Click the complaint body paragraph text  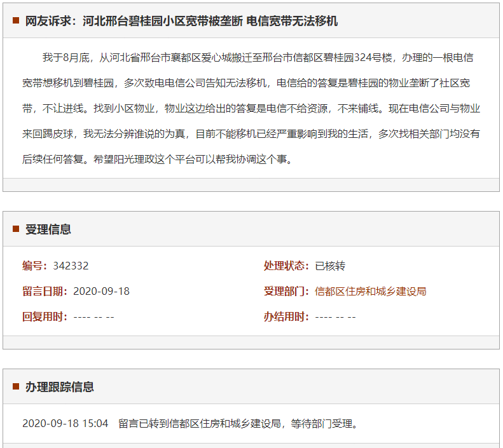tap(251, 108)
